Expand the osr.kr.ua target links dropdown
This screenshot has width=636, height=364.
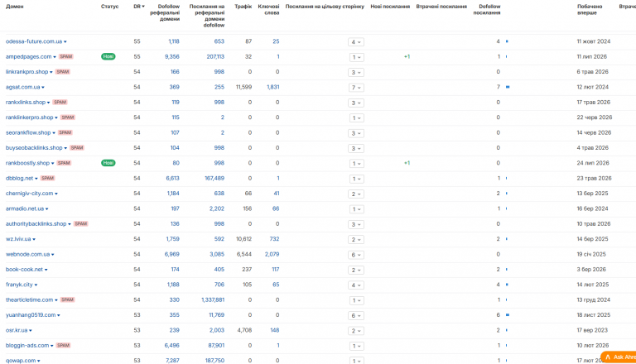click(356, 331)
